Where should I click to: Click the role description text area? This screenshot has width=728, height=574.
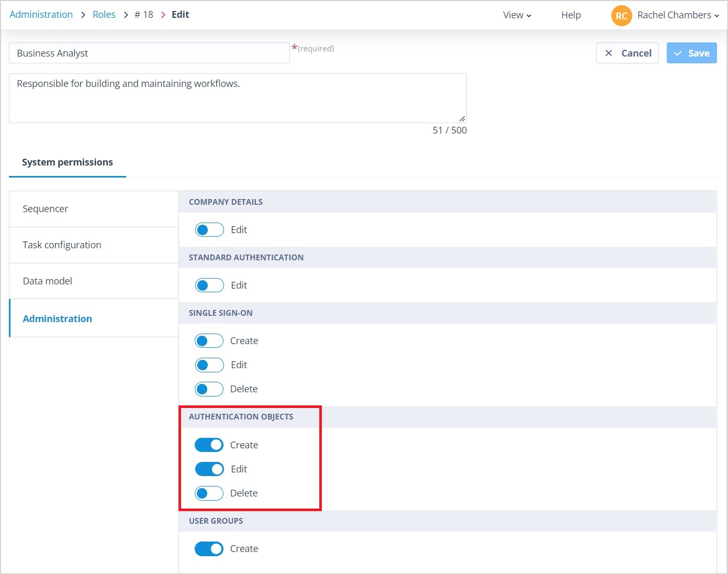[x=238, y=98]
